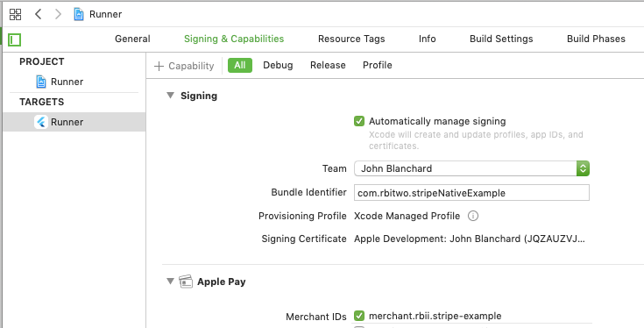644x328 pixels.
Task: Click the plus icon beside Capability
Action: [159, 66]
